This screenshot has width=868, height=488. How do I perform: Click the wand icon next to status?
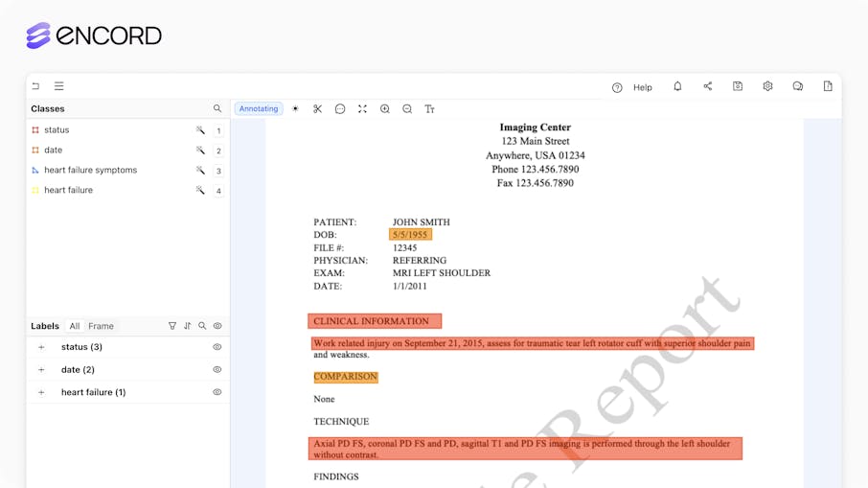[200, 130]
